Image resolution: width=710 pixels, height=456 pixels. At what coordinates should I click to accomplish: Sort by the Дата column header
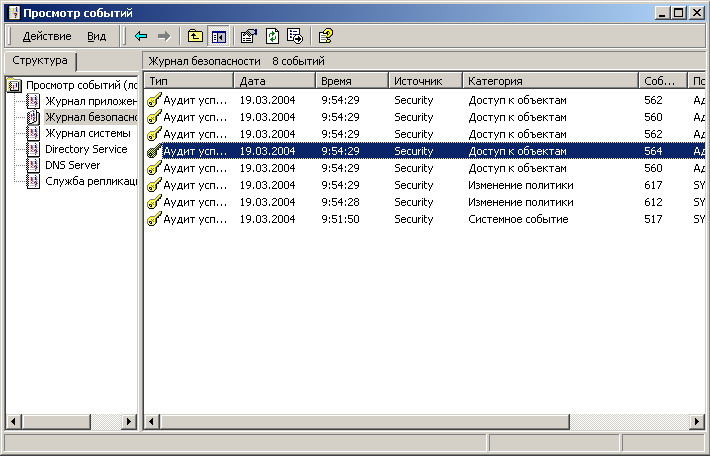pyautogui.click(x=274, y=81)
